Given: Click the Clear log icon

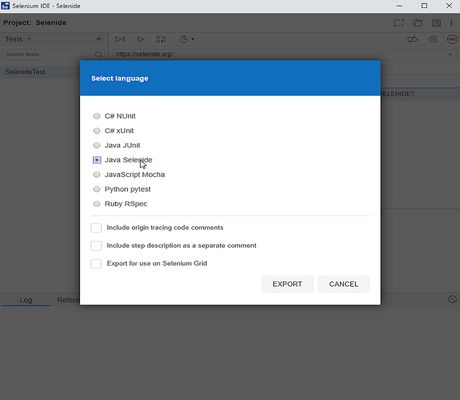Looking at the screenshot, I should pyautogui.click(x=452, y=299).
